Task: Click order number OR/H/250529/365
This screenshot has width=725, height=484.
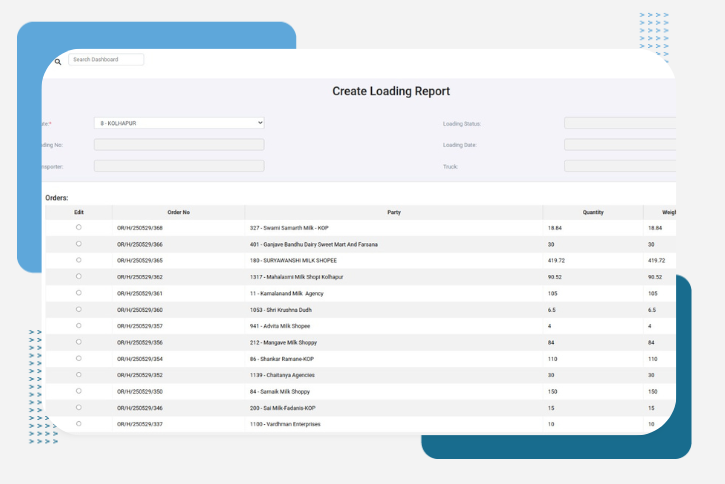Action: pos(140,261)
